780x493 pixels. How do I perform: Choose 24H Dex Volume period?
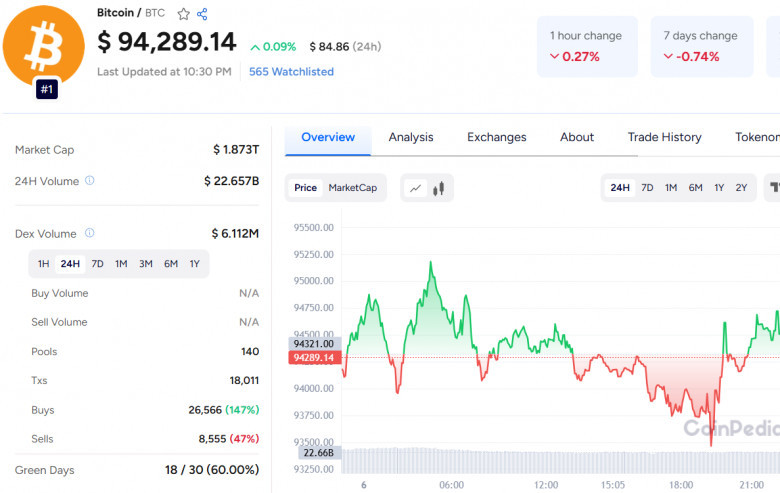click(x=70, y=264)
